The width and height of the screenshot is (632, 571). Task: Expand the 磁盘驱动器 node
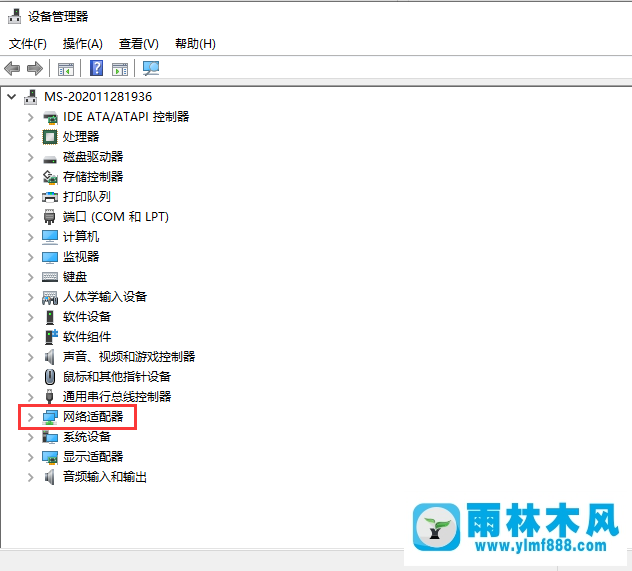coord(31,157)
